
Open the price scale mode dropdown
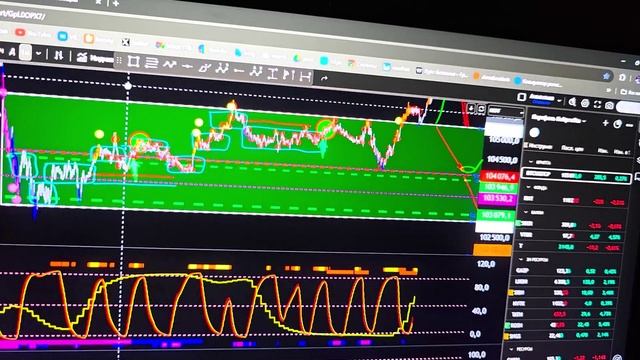pos(506,111)
